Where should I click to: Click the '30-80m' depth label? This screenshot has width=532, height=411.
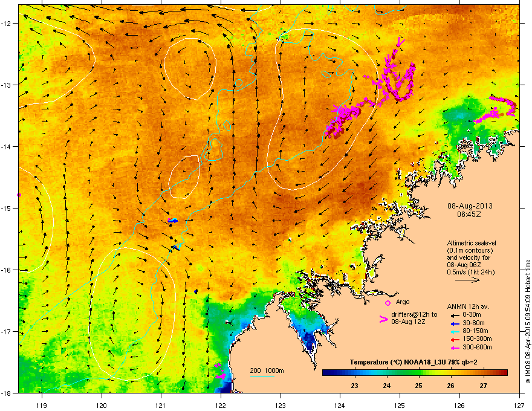pos(473,323)
